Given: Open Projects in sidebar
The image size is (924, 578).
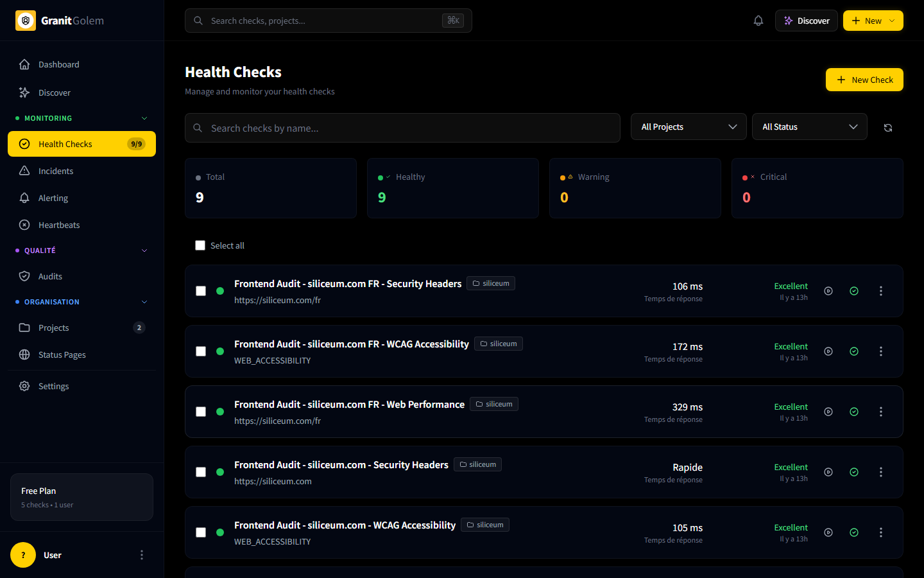Looking at the screenshot, I should [81, 328].
